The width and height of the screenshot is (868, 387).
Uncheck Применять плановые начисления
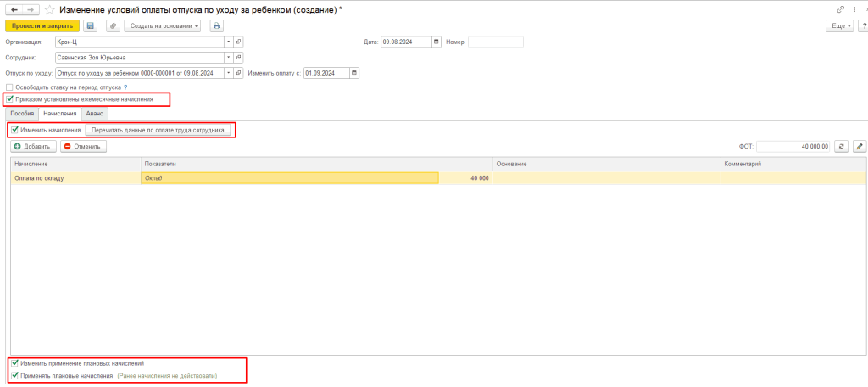(15, 374)
